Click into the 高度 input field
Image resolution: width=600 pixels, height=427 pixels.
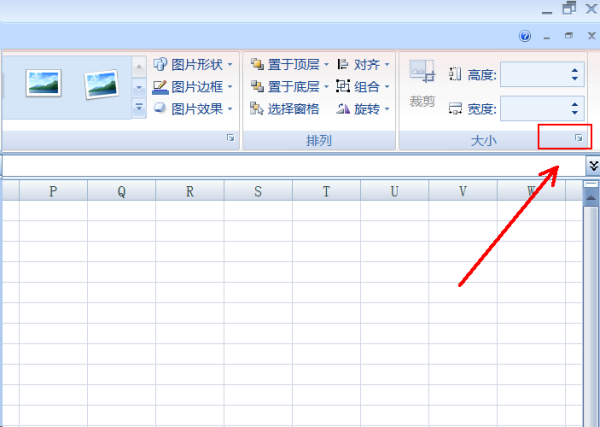click(x=533, y=74)
